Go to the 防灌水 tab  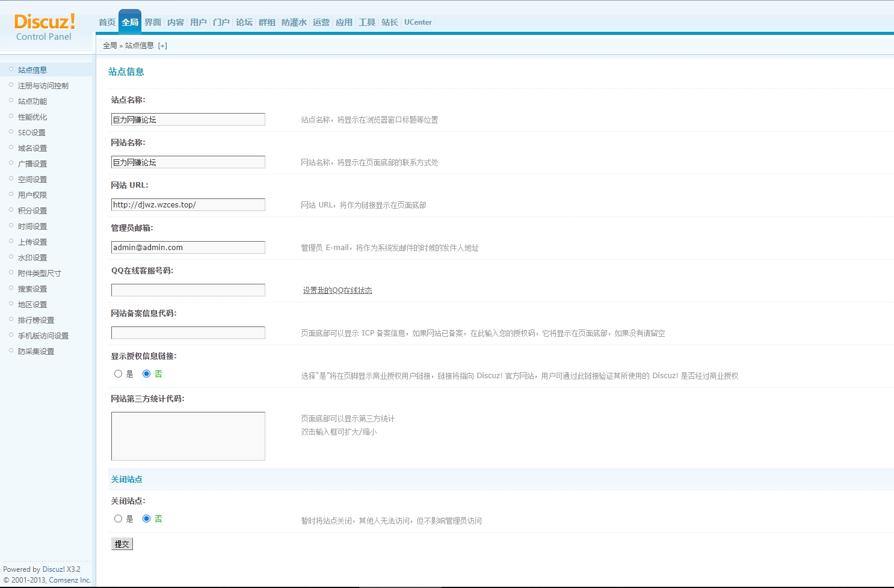tap(294, 22)
